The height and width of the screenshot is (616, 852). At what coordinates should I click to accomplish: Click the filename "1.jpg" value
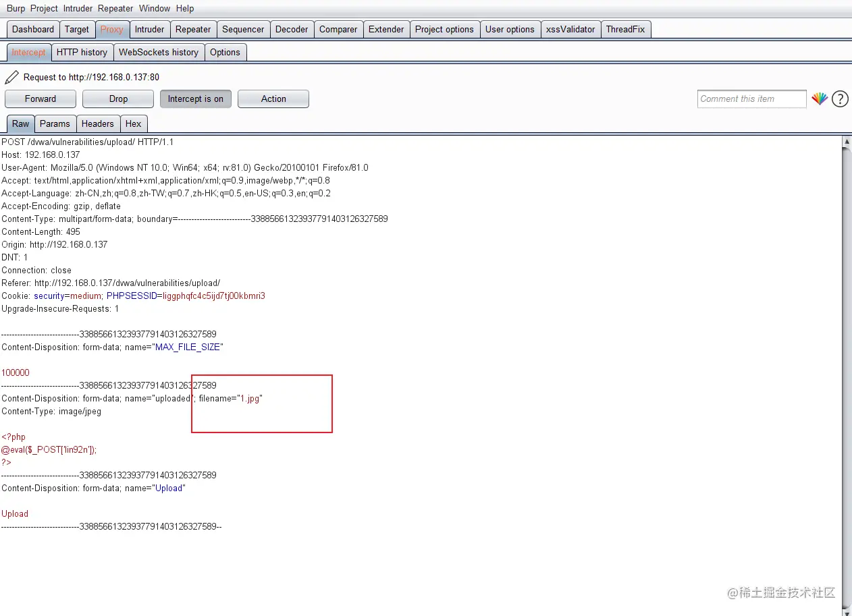point(250,398)
